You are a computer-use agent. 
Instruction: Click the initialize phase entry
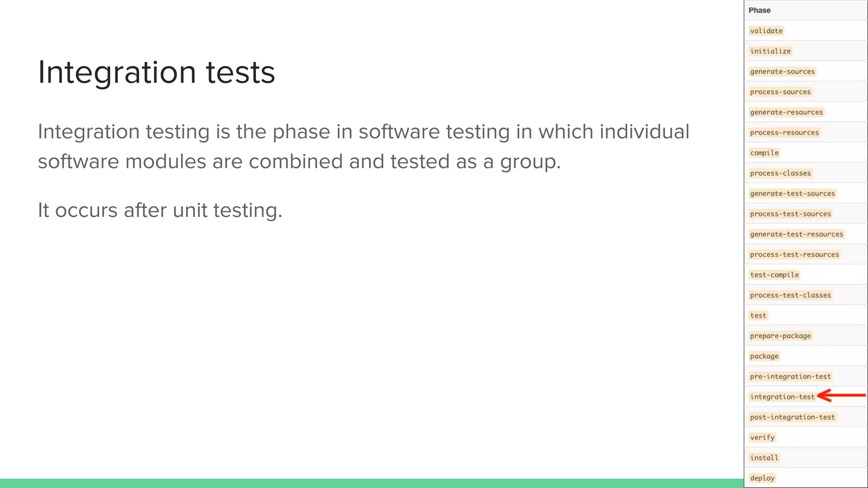(770, 51)
